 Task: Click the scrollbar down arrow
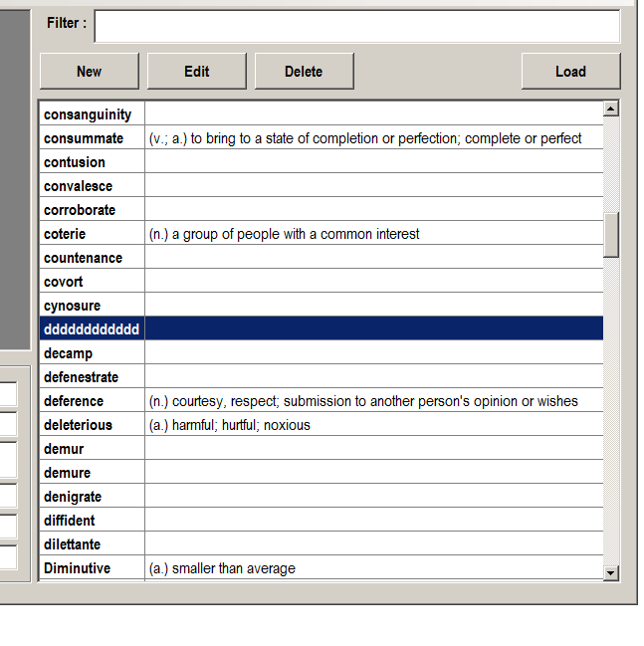tap(610, 572)
